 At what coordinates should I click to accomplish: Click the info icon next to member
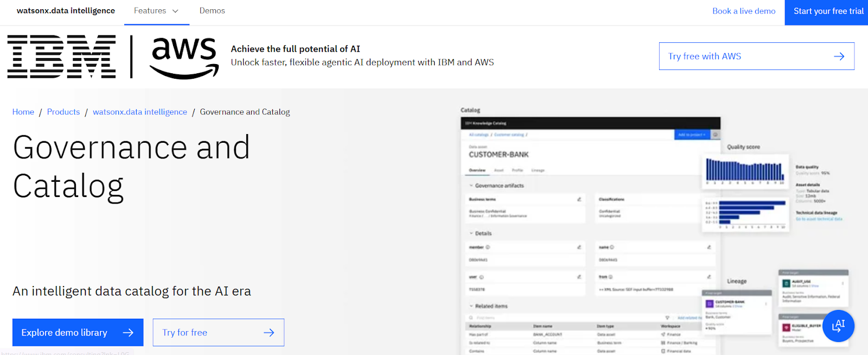point(488,247)
